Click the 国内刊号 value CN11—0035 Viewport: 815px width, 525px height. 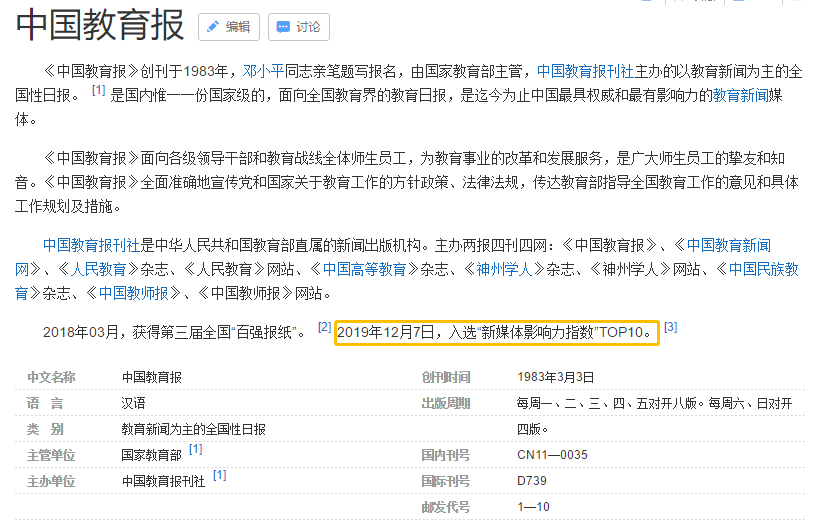[552, 455]
